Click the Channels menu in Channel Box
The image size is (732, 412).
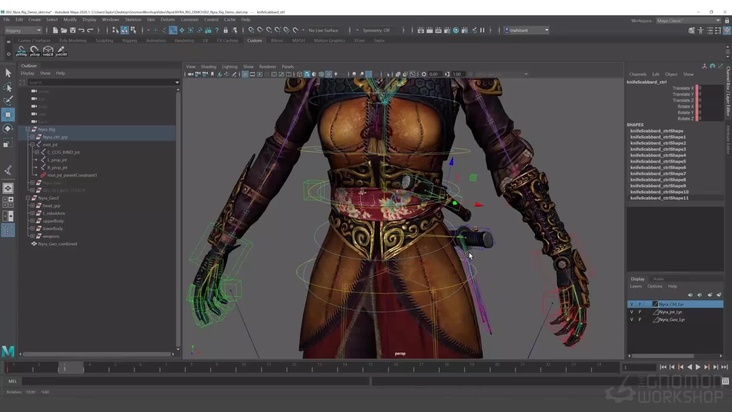click(638, 74)
